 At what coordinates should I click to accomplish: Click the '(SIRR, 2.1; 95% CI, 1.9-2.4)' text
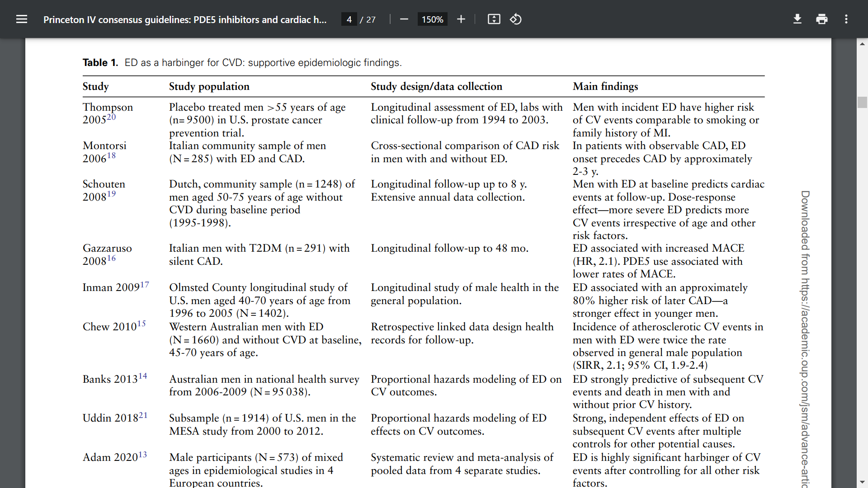click(640, 365)
